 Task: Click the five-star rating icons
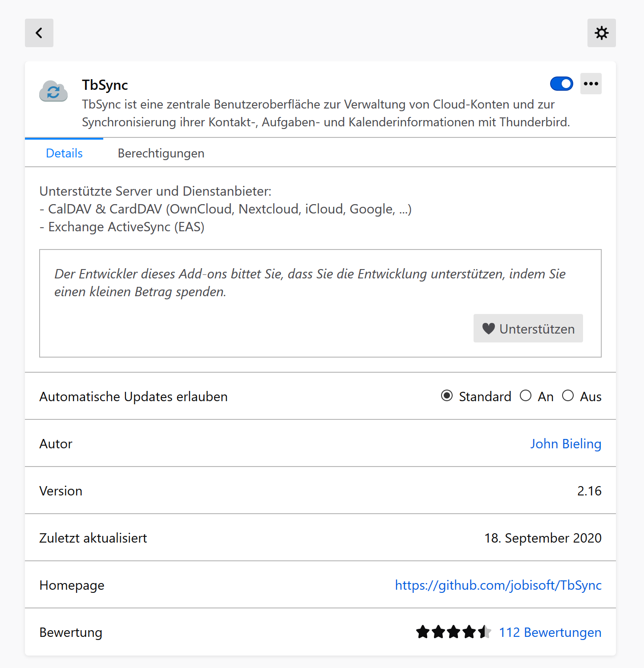454,632
